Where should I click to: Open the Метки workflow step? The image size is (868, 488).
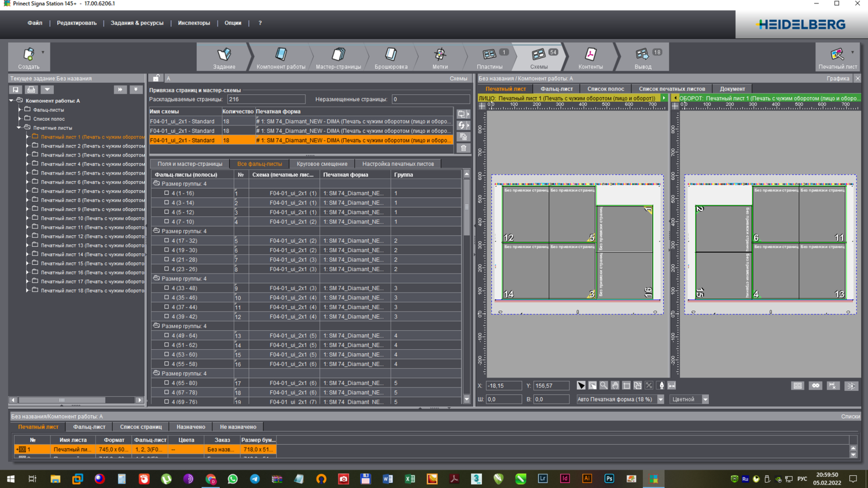pyautogui.click(x=440, y=57)
